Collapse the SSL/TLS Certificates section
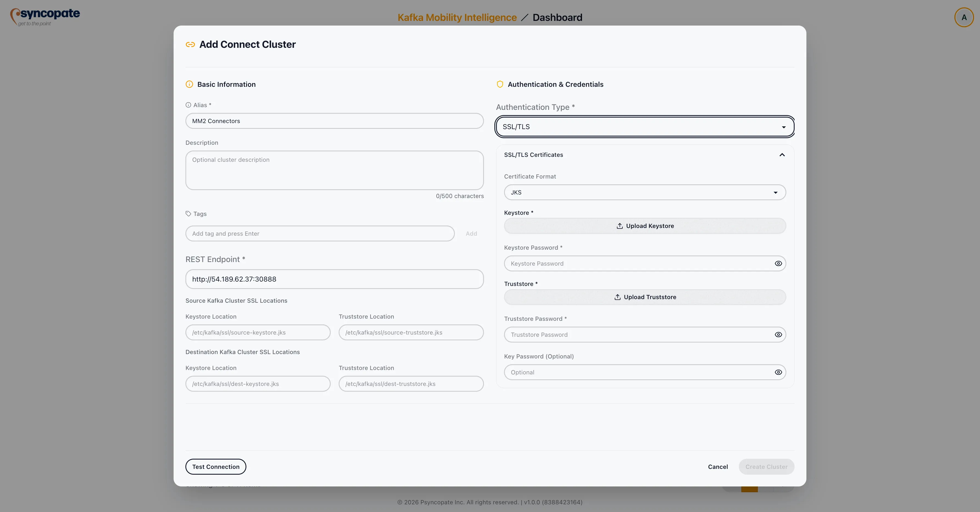The height and width of the screenshot is (512, 980). [x=782, y=155]
